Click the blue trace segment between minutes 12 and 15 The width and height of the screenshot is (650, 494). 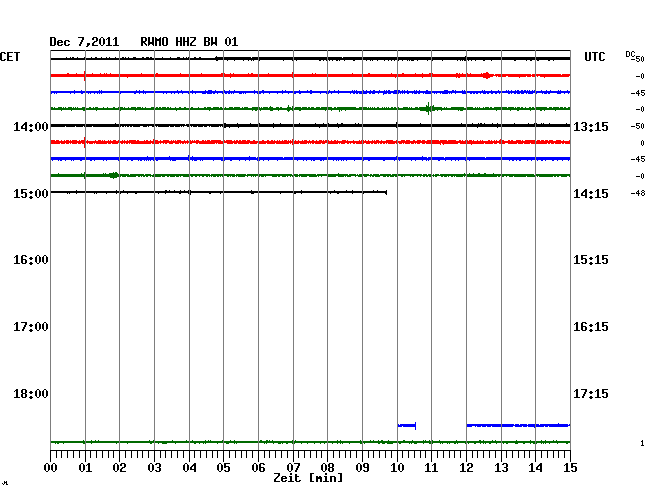point(518,425)
